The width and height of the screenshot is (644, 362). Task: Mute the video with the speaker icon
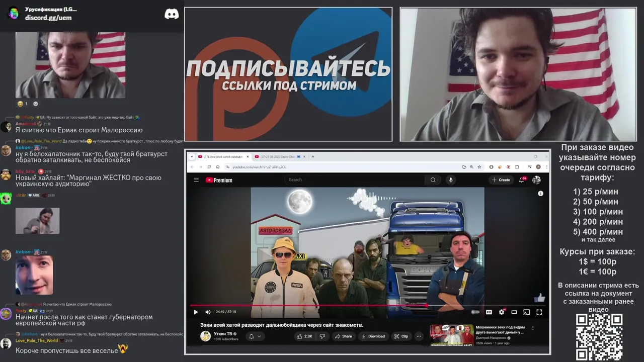[208, 312]
